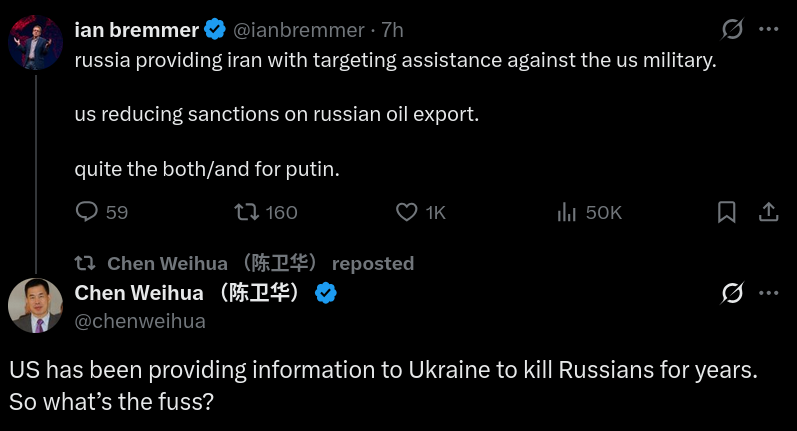This screenshot has height=431, width=797.
Task: Open Ian Bremmer's profile picture
Action: pos(36,41)
